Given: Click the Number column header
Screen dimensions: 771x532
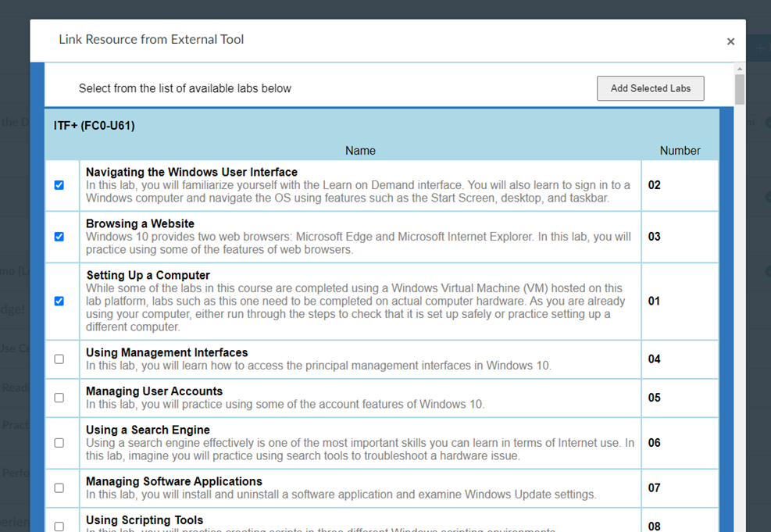Looking at the screenshot, I should pyautogui.click(x=680, y=151).
